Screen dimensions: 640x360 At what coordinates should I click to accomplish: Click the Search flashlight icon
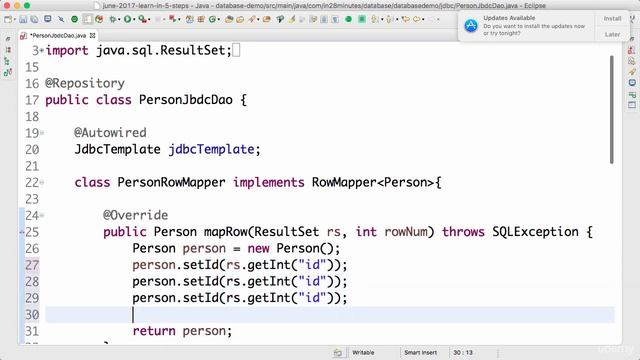coord(251,19)
